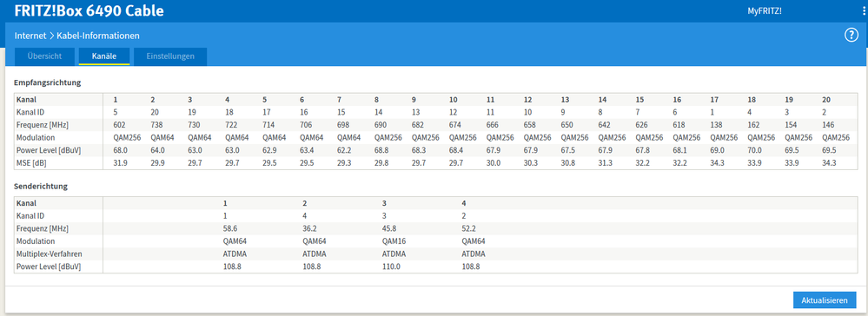Select MSE value 31.9
Image resolution: width=868 pixels, height=316 pixels.
point(120,162)
